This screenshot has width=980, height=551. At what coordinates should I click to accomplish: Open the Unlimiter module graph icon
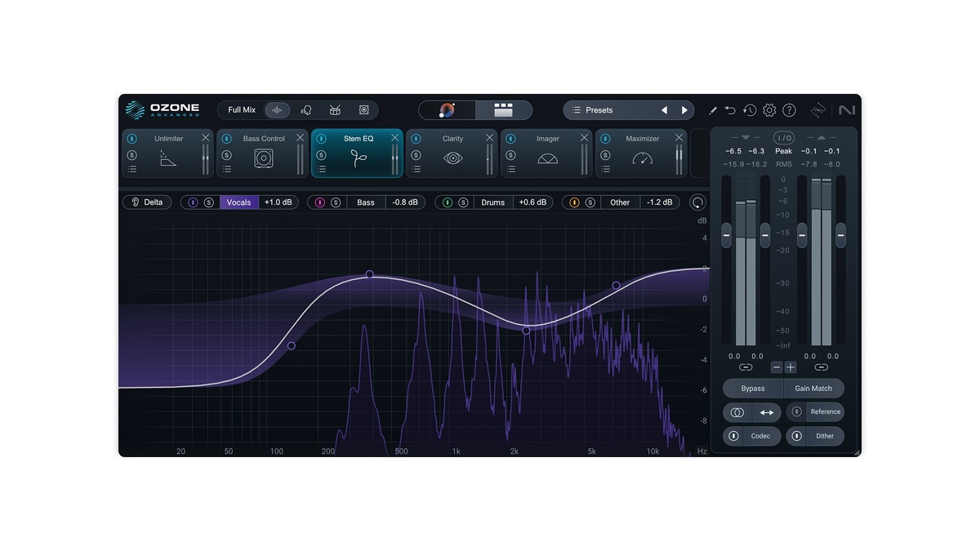[x=168, y=158]
